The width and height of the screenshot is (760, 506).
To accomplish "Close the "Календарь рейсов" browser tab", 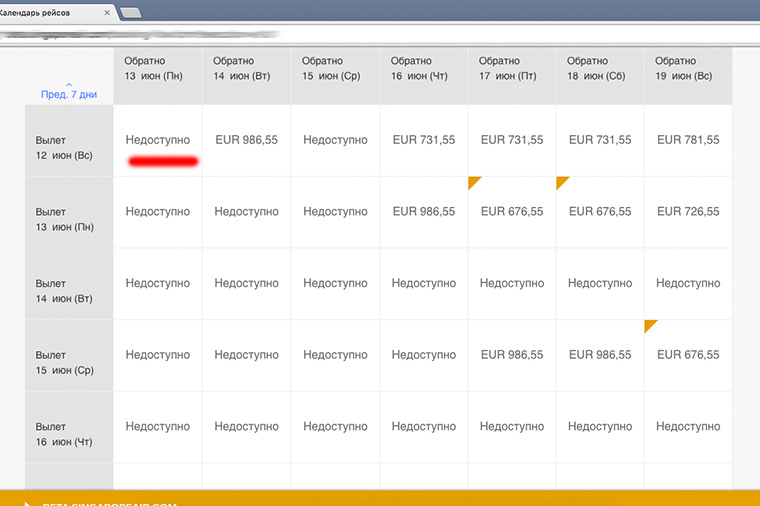I will pos(107,13).
